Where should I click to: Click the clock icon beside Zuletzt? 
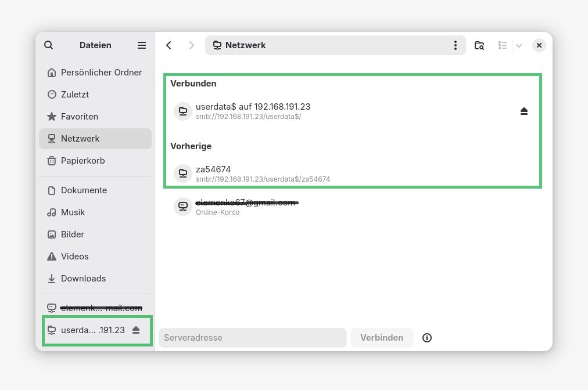coord(52,95)
